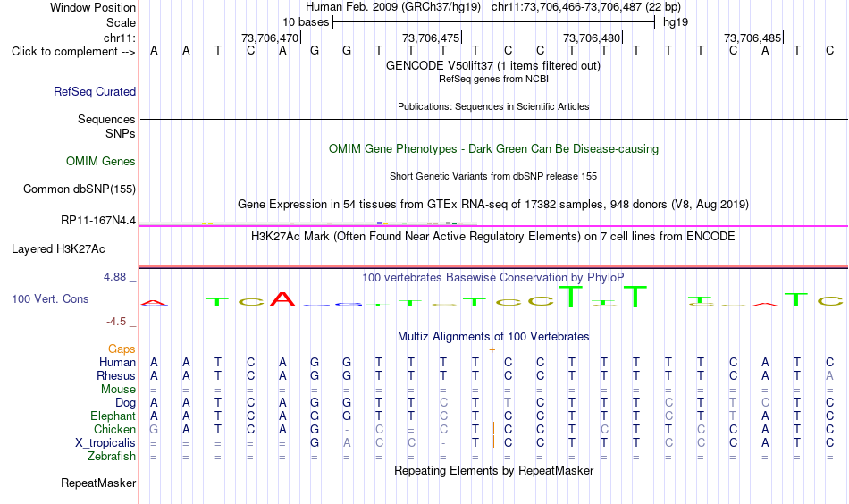Open the RefSeq Curated track label
Screen dimensions: 849x504
tap(95, 91)
